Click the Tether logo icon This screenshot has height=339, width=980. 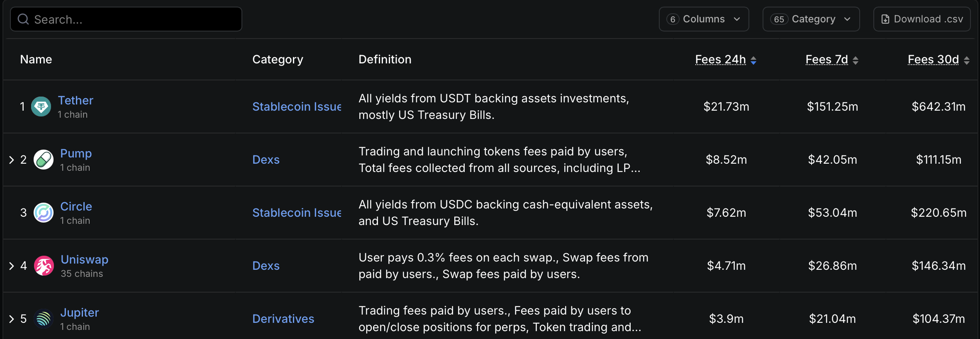(41, 107)
